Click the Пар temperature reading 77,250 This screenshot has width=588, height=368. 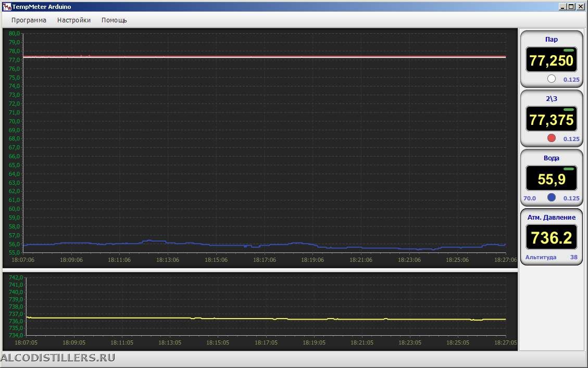click(x=551, y=60)
